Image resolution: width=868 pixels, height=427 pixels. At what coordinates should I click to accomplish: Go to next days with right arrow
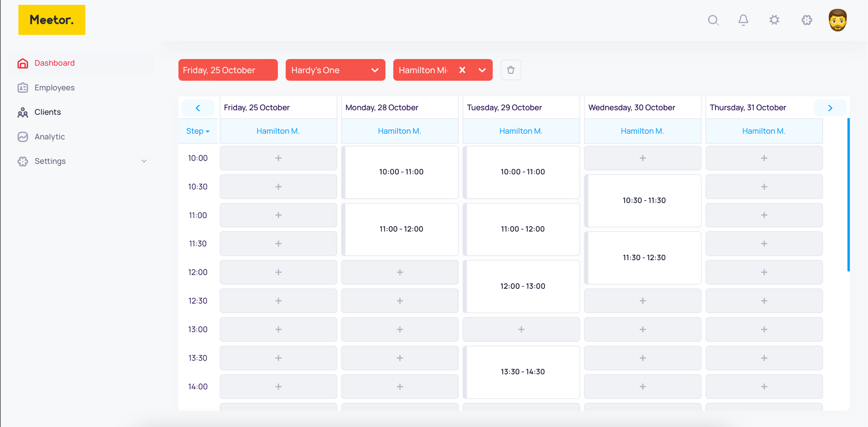(x=830, y=108)
